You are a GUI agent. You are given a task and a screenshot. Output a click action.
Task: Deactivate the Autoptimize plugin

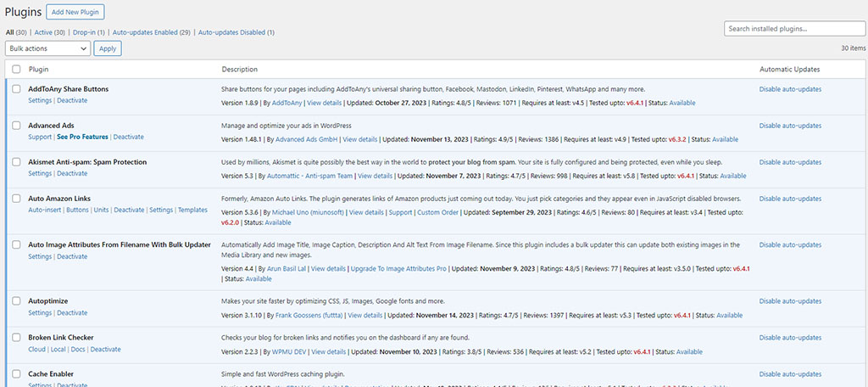pyautogui.click(x=72, y=312)
